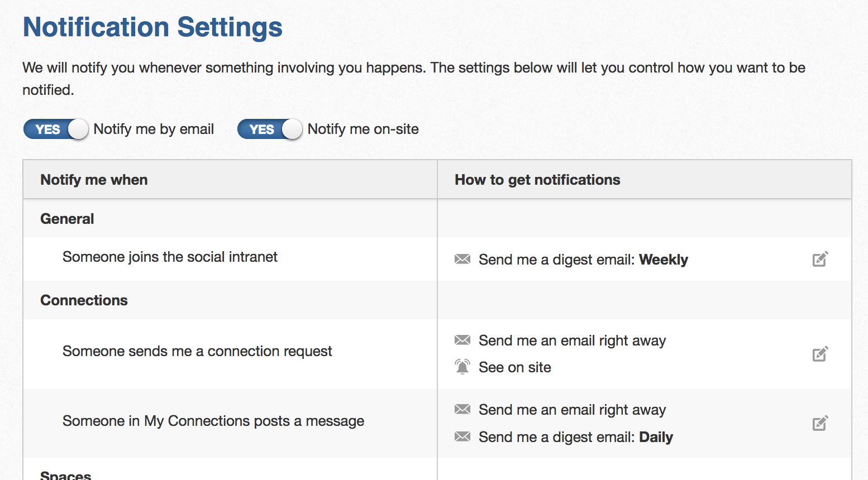The width and height of the screenshot is (868, 480).
Task: Edit settings for Someone joins the social intranet
Action: [820, 259]
